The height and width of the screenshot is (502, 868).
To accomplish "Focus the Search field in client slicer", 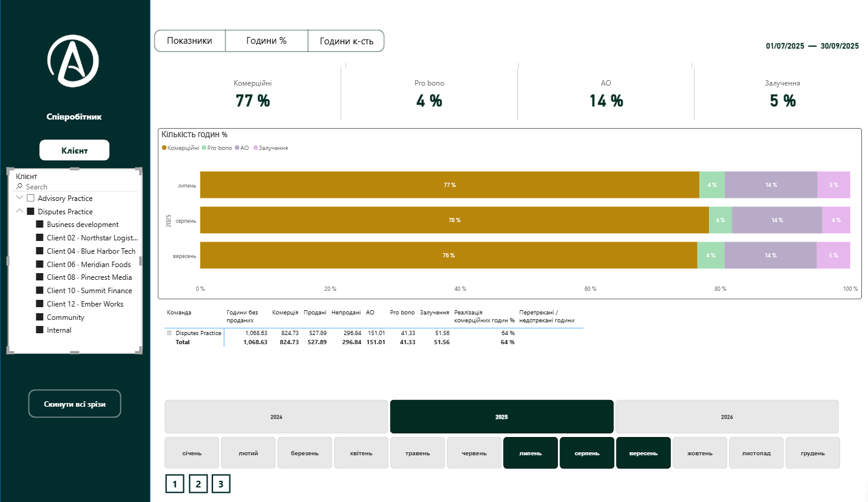I will [x=76, y=187].
